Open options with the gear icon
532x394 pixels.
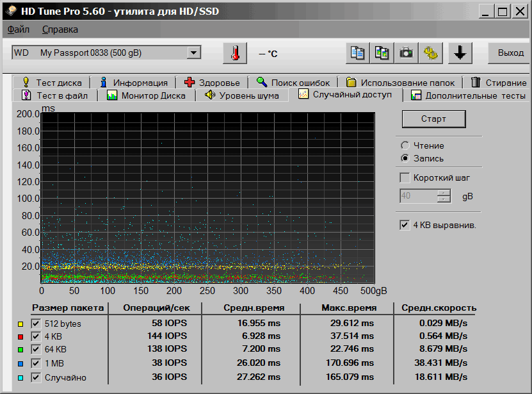[x=430, y=53]
